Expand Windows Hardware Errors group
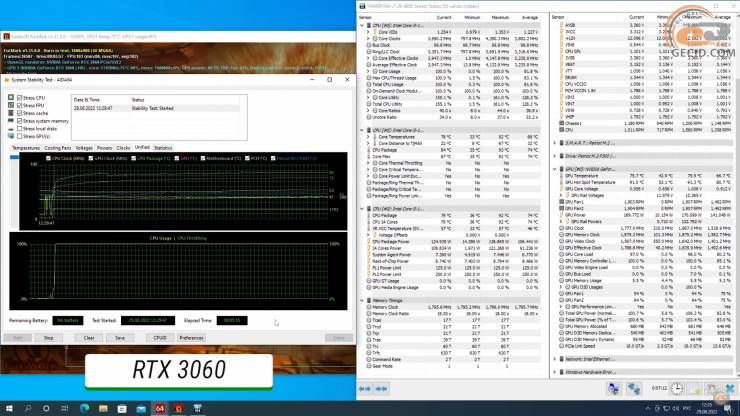740x416 pixels. (x=555, y=372)
